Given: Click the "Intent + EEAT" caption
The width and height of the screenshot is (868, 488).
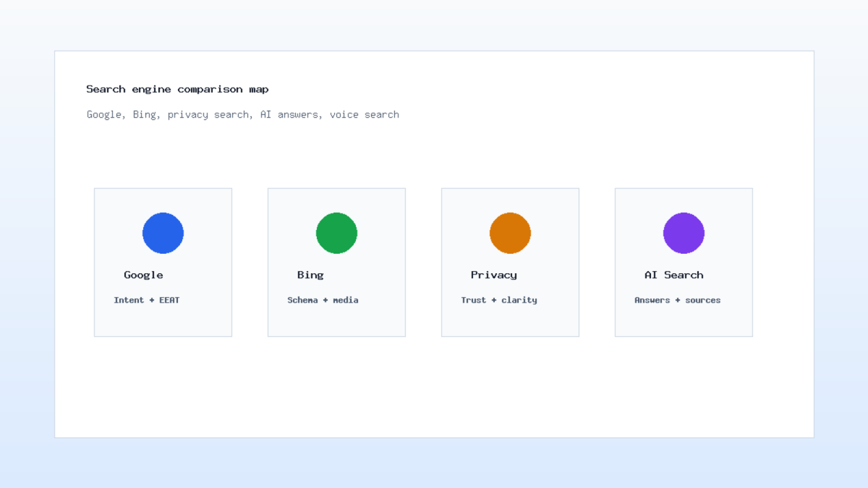Looking at the screenshot, I should (x=146, y=300).
